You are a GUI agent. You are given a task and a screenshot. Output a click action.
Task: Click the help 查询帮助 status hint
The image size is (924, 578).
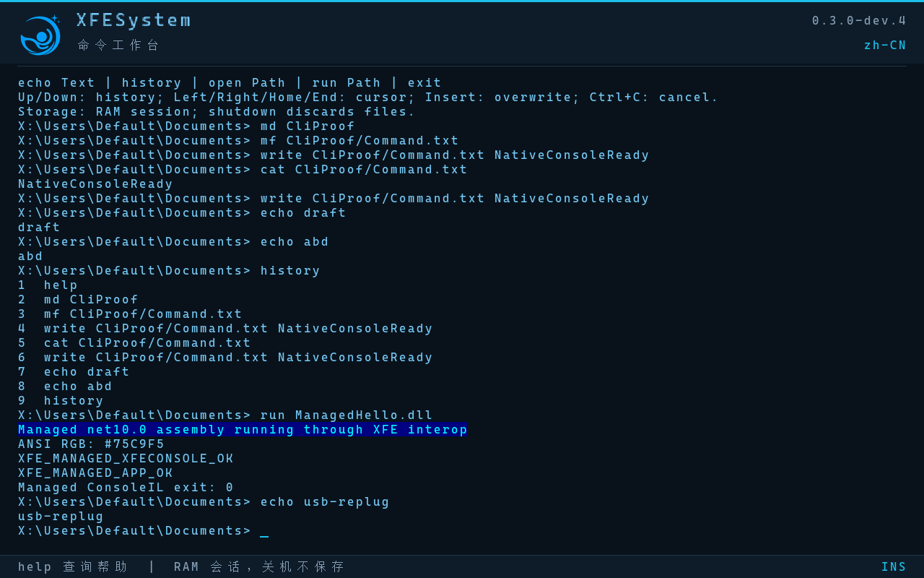click(x=73, y=567)
